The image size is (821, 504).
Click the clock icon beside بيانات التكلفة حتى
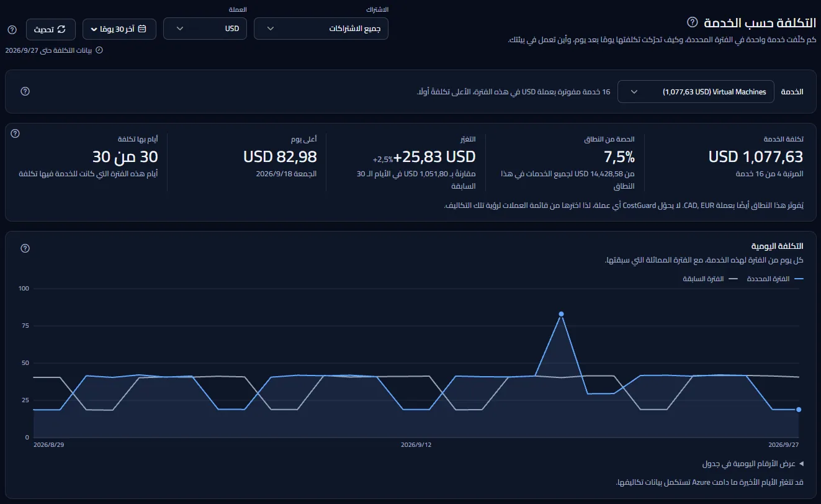[x=99, y=50]
